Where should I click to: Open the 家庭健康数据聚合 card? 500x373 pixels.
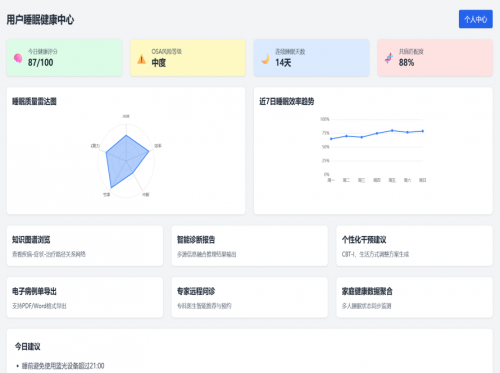click(414, 297)
